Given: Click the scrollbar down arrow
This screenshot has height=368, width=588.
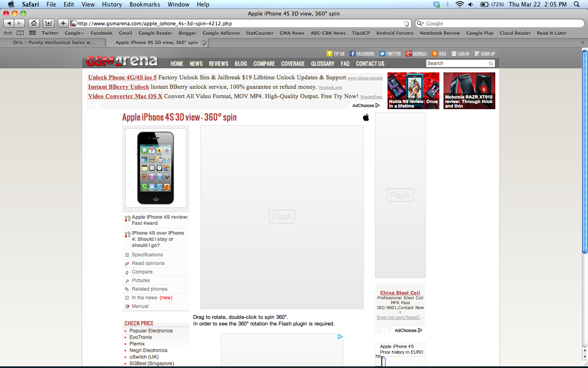Looking at the screenshot, I should (585, 357).
